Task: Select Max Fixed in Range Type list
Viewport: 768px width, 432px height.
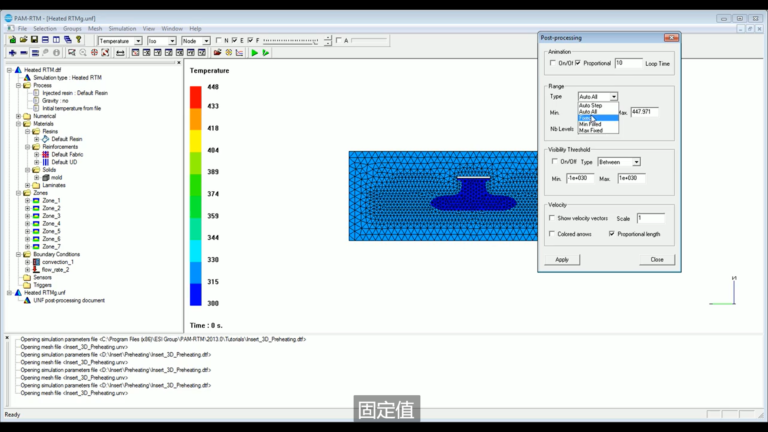Action: pyautogui.click(x=598, y=130)
